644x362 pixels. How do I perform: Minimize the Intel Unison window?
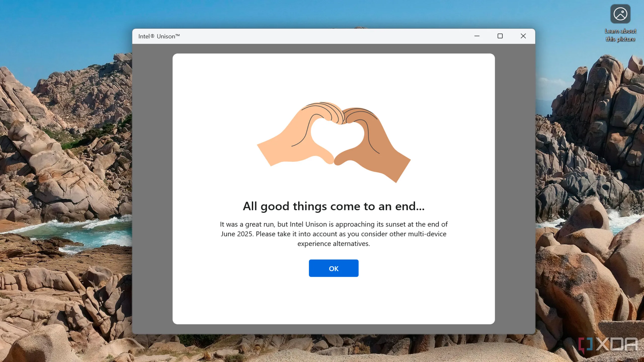477,36
